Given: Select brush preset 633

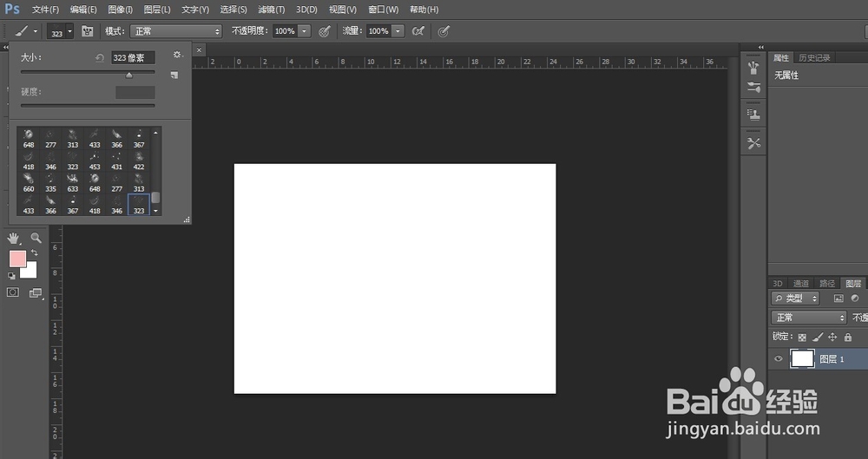Looking at the screenshot, I should pos(73,183).
